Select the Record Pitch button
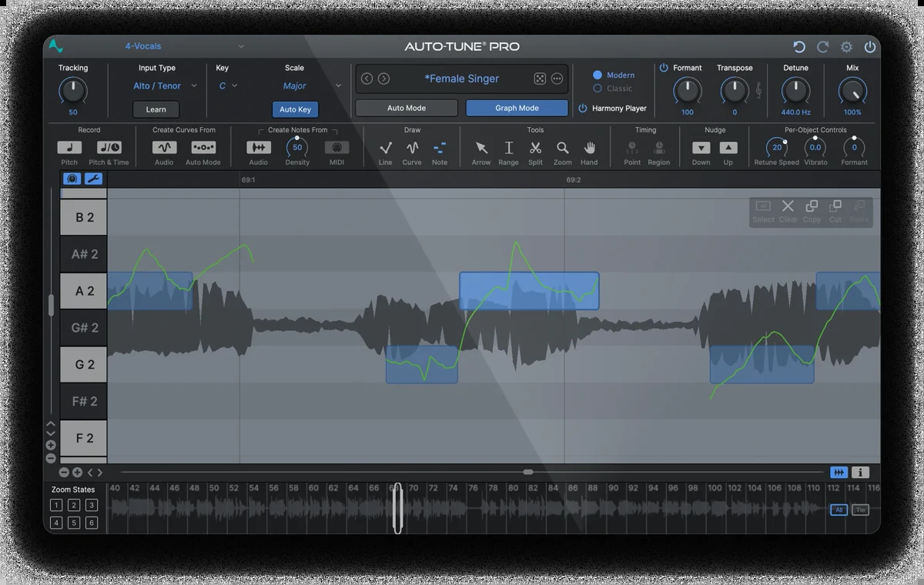The width and height of the screenshot is (924, 585). coord(69,147)
